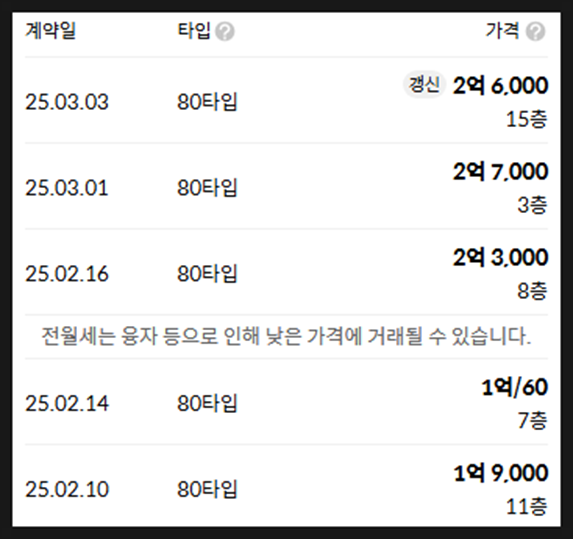Select the 25.02.10 contract date
The width and height of the screenshot is (573, 539).
pyautogui.click(x=67, y=489)
